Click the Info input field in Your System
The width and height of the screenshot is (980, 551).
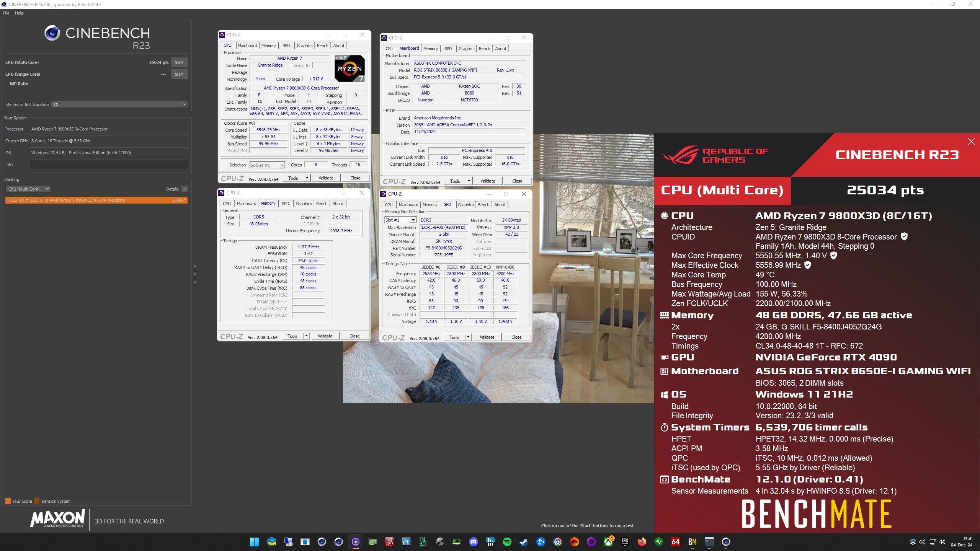109,165
